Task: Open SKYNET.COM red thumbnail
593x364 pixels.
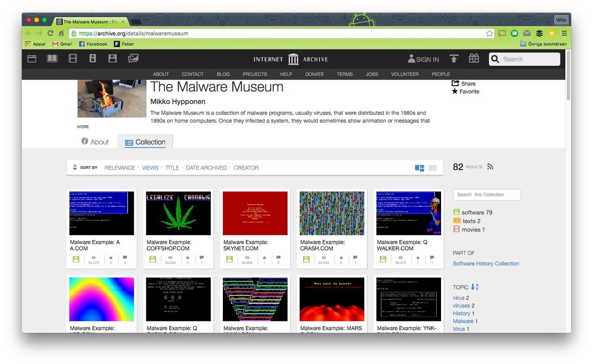Action: click(255, 213)
